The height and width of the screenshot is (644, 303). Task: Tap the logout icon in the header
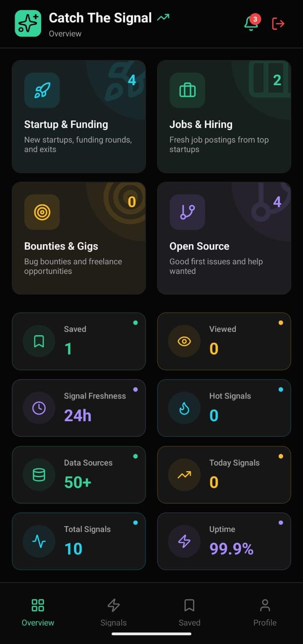[278, 23]
